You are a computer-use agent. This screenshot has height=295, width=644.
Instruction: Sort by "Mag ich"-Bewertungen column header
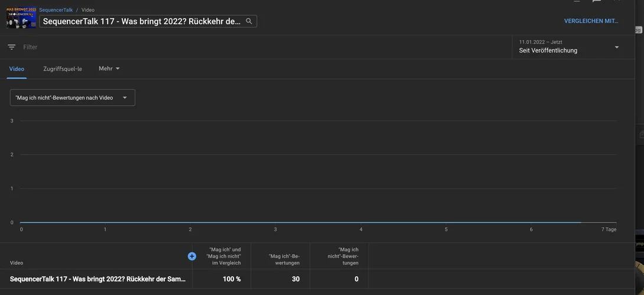(x=284, y=259)
